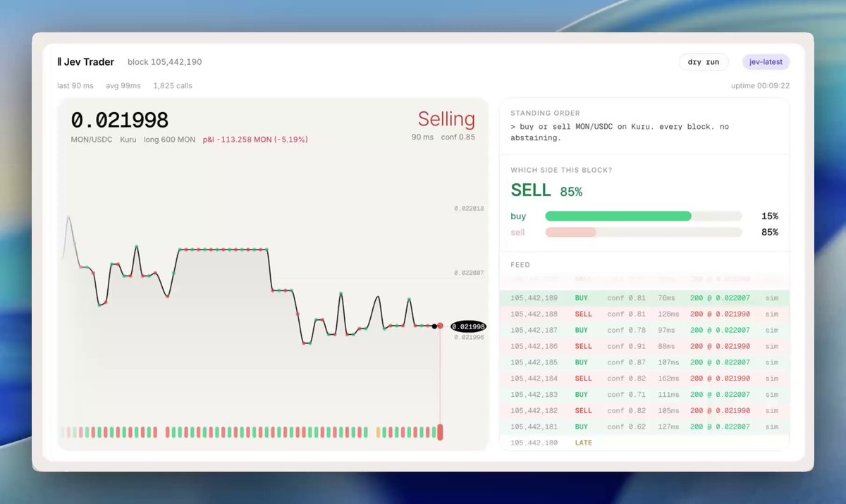Click the uptime 00:09:22 readout

point(761,86)
